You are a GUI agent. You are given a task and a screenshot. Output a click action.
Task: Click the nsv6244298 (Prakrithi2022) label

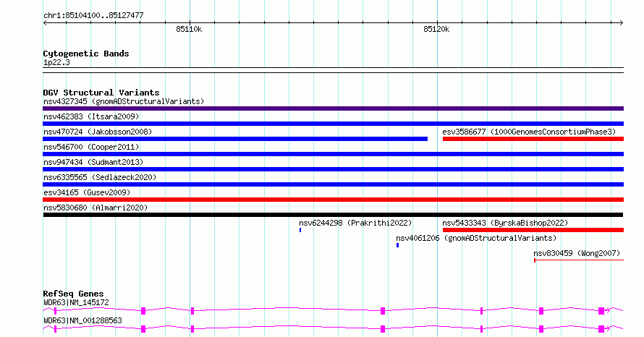[x=355, y=223]
